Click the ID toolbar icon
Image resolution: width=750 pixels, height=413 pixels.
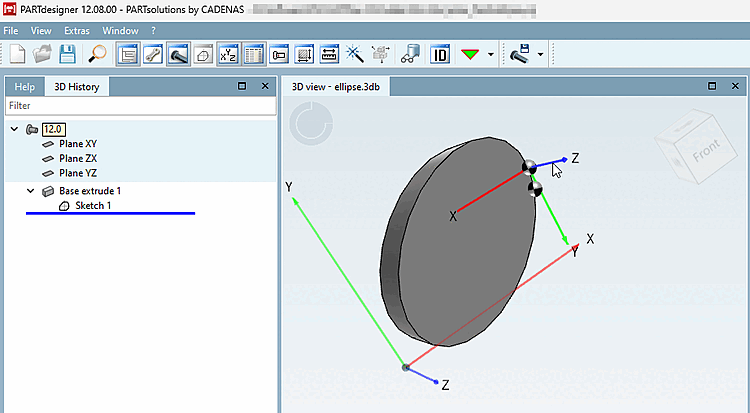pyautogui.click(x=440, y=54)
